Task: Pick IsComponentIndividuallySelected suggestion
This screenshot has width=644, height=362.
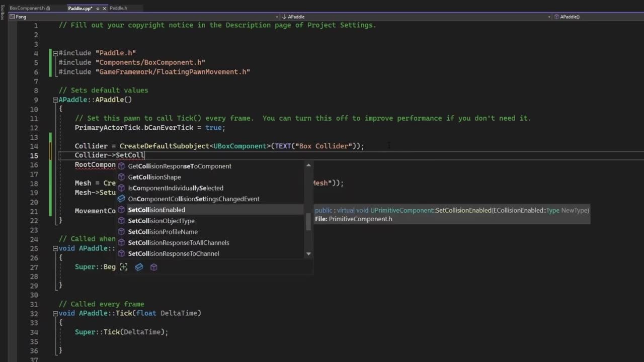Action: click(x=210, y=188)
